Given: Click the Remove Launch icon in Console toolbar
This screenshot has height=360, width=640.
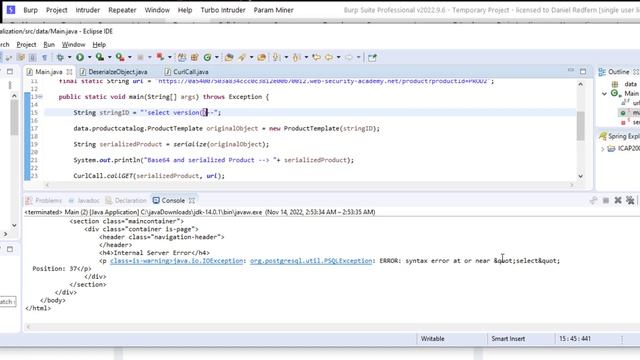Looking at the screenshot, I should coord(618,200).
